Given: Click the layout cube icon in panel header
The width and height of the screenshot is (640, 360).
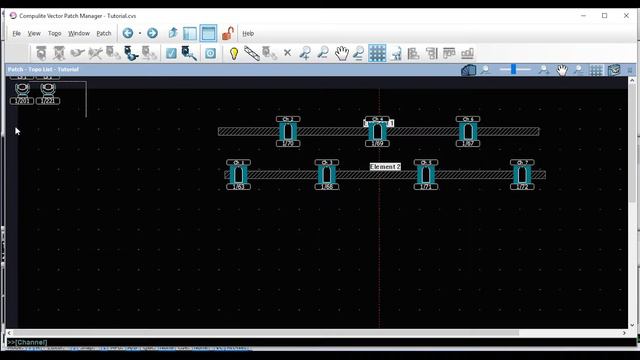Looking at the screenshot, I should click(614, 70).
